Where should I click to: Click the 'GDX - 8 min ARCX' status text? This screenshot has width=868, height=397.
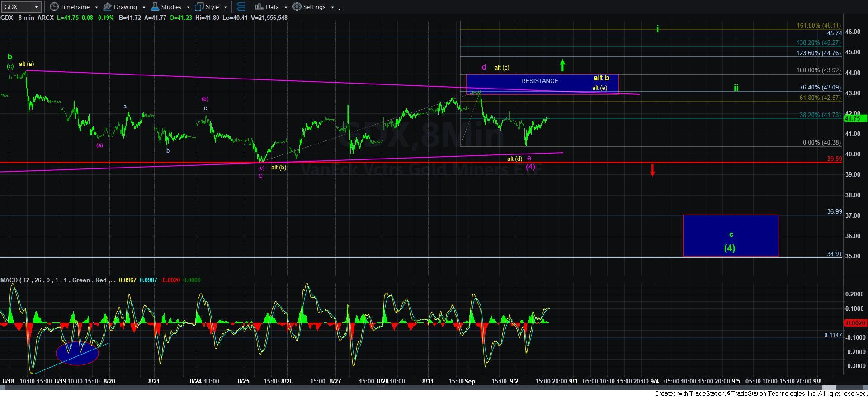point(27,18)
